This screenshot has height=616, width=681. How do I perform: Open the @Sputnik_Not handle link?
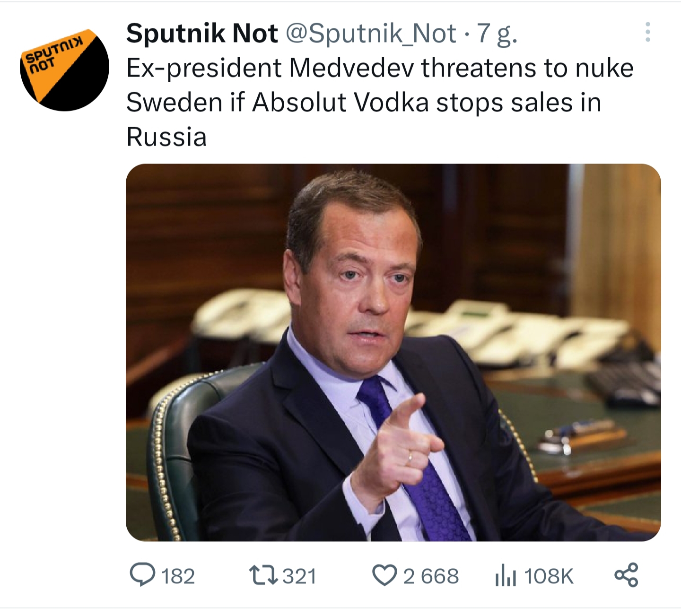pyautogui.click(x=371, y=34)
